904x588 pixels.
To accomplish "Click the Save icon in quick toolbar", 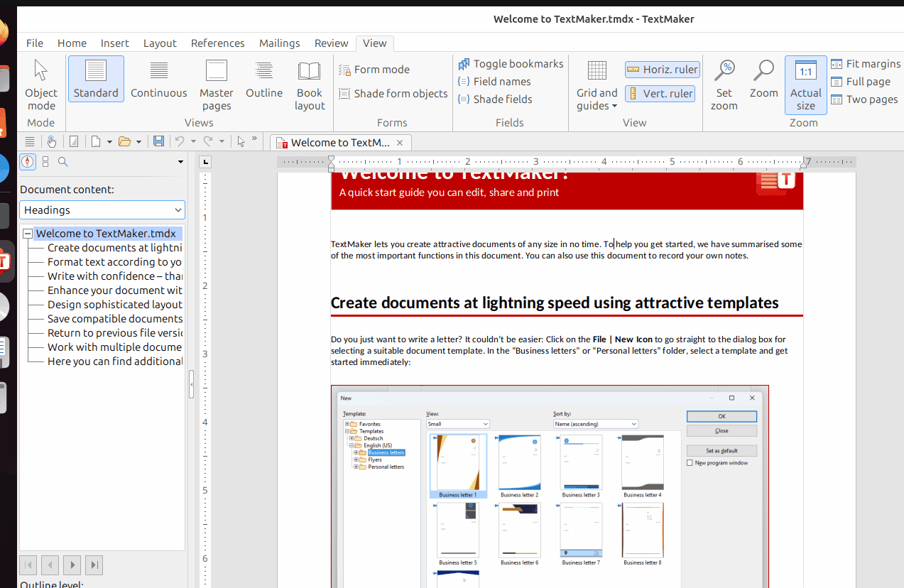I will [158, 141].
